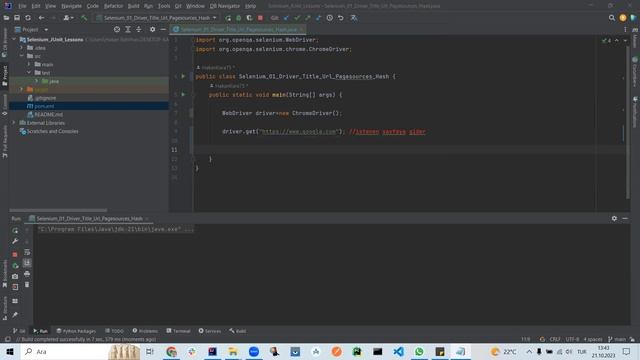Toggle soft-wrap in Run console
The width and height of the screenshot is (640, 360).
tap(27, 252)
